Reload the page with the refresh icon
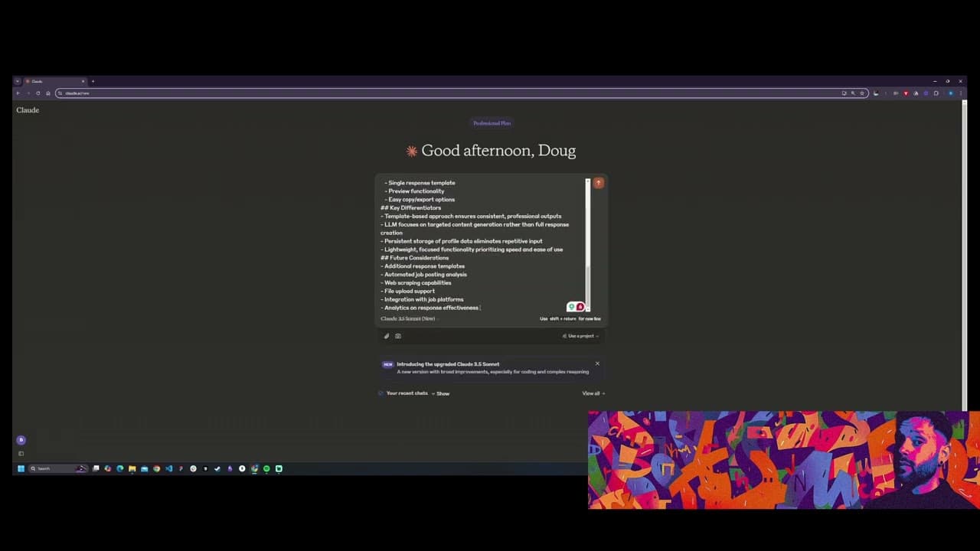This screenshot has height=551, width=980. point(38,93)
